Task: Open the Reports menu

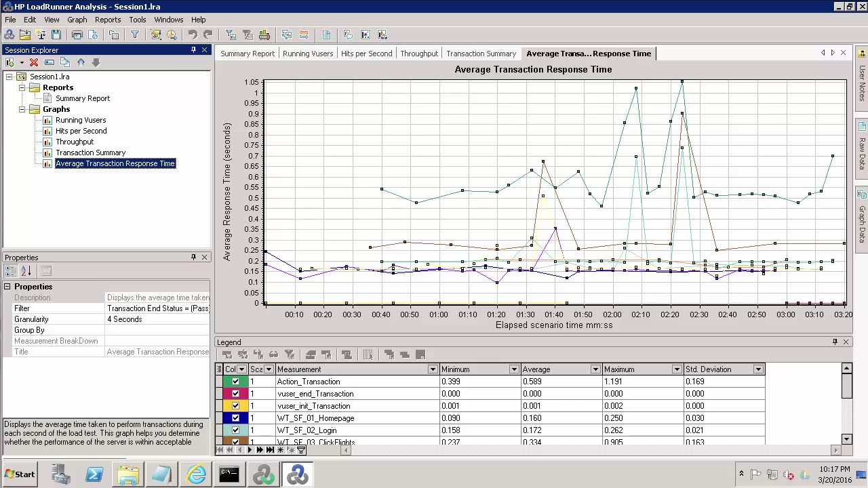Action: point(107,20)
